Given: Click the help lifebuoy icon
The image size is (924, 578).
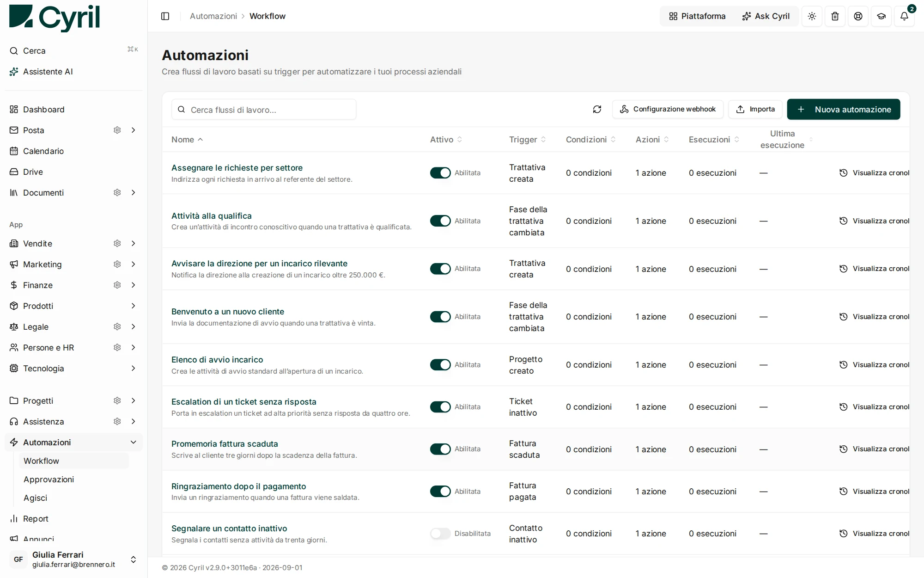Looking at the screenshot, I should [x=858, y=16].
